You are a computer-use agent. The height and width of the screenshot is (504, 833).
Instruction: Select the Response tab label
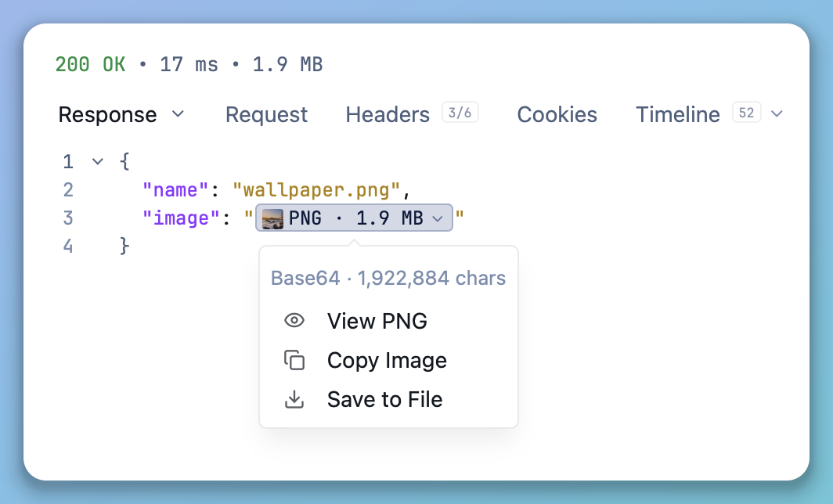point(107,114)
